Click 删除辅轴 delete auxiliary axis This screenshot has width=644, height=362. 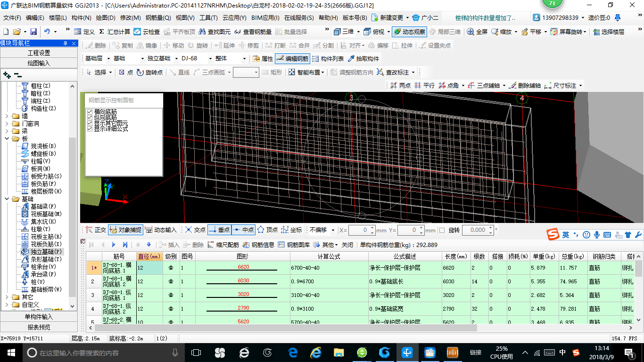[x=525, y=85]
